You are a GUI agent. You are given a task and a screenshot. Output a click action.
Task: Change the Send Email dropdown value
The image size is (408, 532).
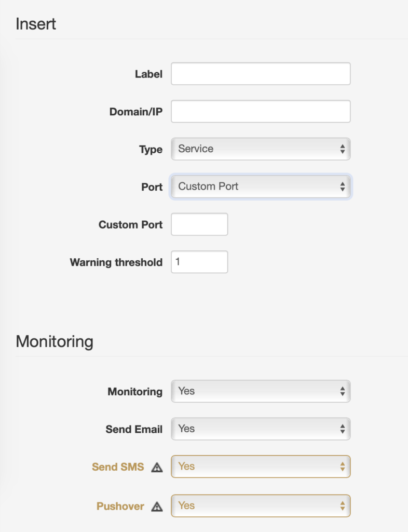point(261,429)
